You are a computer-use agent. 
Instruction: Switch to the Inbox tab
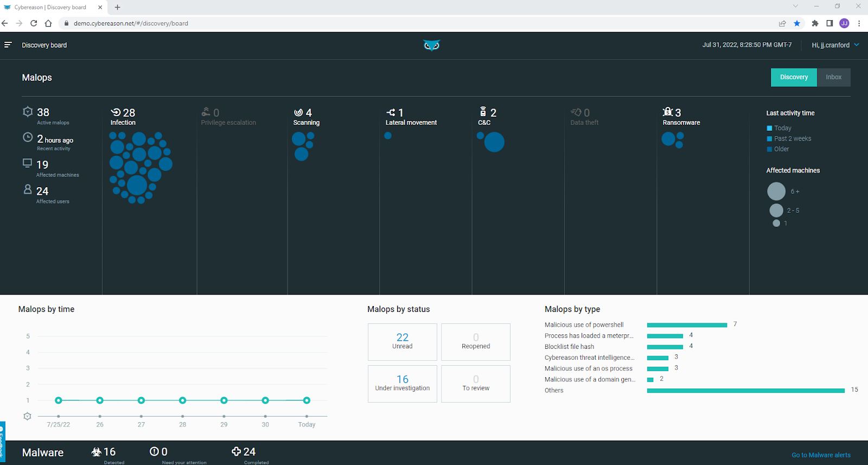point(833,77)
